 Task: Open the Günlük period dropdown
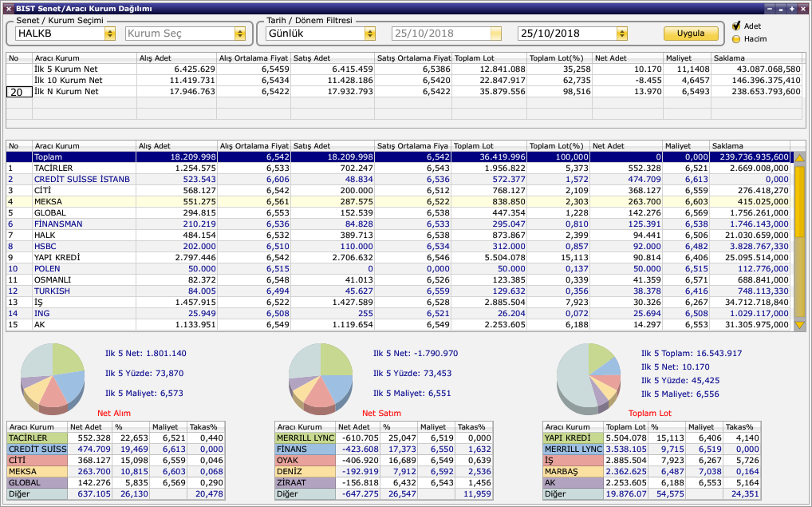click(369, 34)
